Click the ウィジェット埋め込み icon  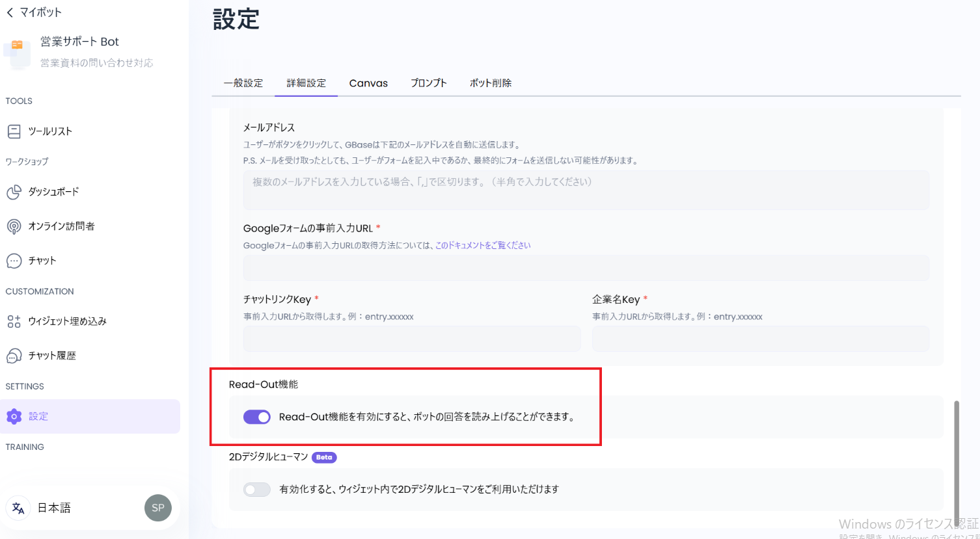click(x=14, y=321)
